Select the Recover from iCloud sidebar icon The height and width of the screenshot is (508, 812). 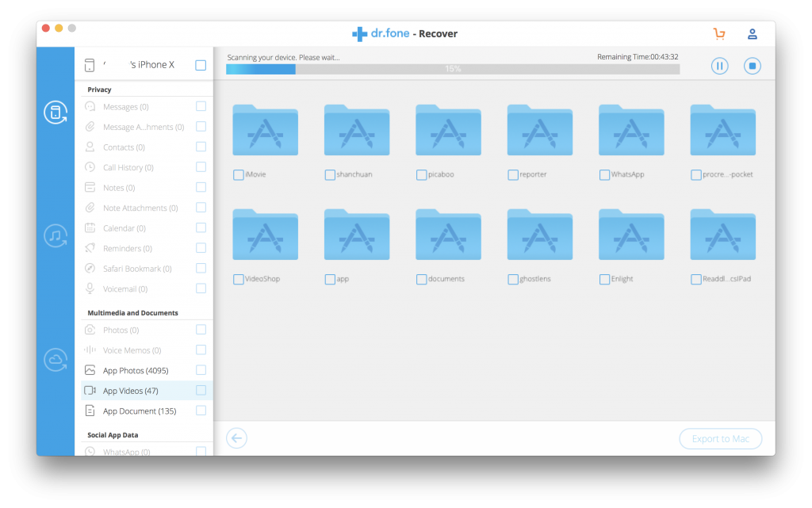click(56, 360)
